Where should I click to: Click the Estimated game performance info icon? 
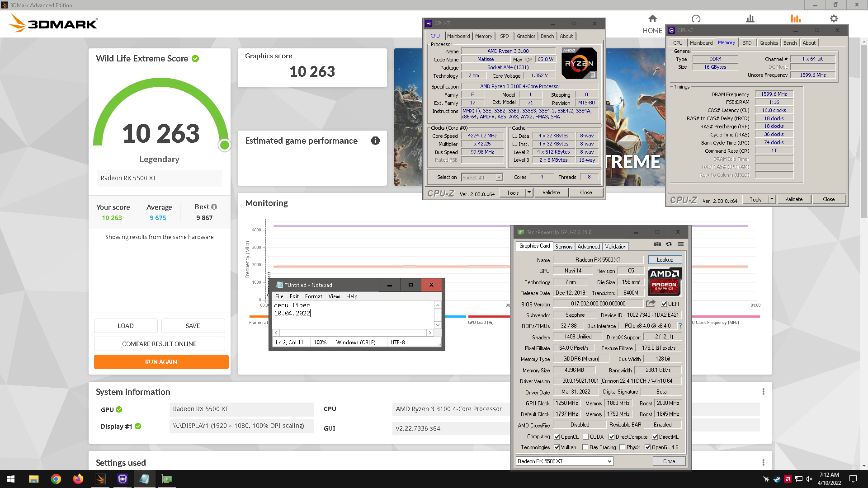coord(375,141)
